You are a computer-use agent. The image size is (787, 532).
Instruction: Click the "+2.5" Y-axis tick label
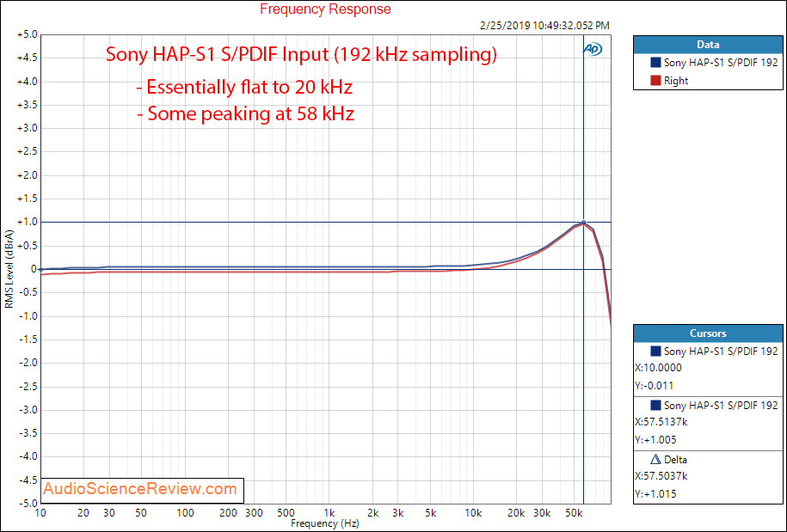tap(28, 152)
